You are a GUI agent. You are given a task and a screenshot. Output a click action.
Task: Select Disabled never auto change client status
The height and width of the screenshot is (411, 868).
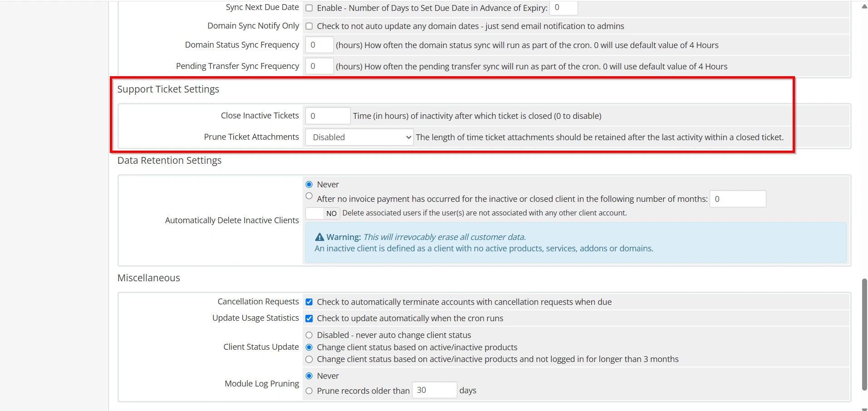(x=309, y=335)
